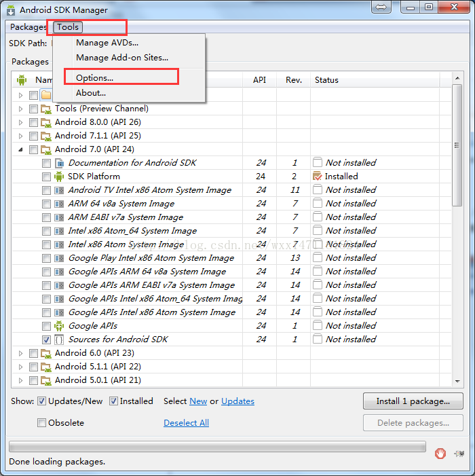Collapse the Android 7.0 (API 24) node
Screen dimensions: 475x476
(x=20, y=149)
